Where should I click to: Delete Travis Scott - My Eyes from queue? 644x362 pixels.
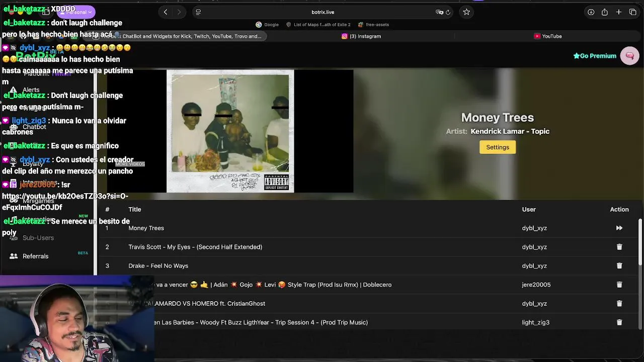[619, 247]
